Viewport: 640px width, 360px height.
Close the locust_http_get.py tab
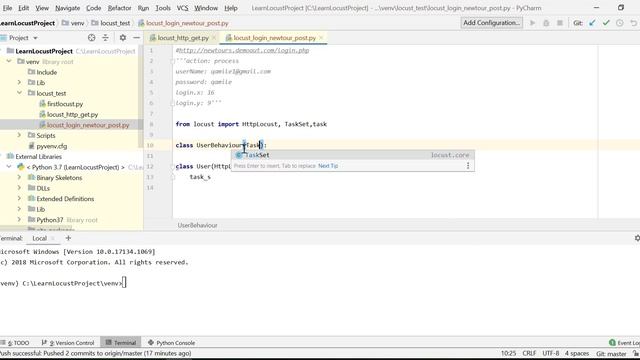214,38
